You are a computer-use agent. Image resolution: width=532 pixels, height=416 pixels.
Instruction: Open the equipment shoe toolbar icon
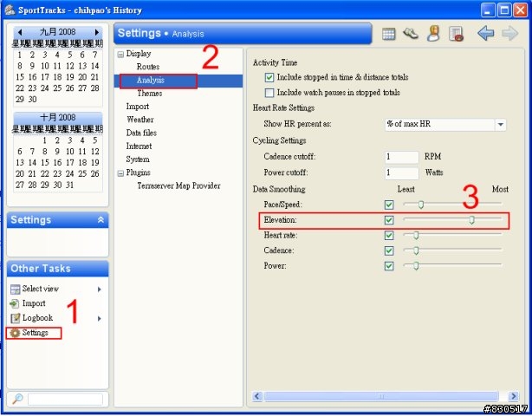(411, 33)
